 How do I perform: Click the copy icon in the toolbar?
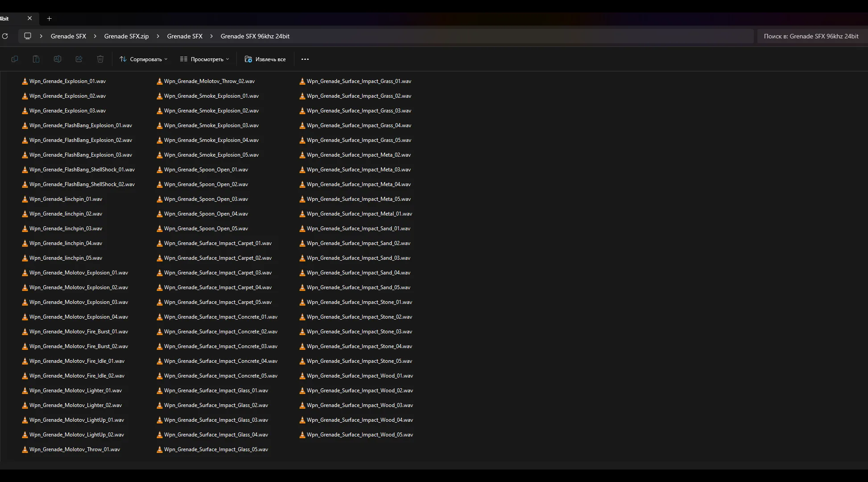(15, 59)
